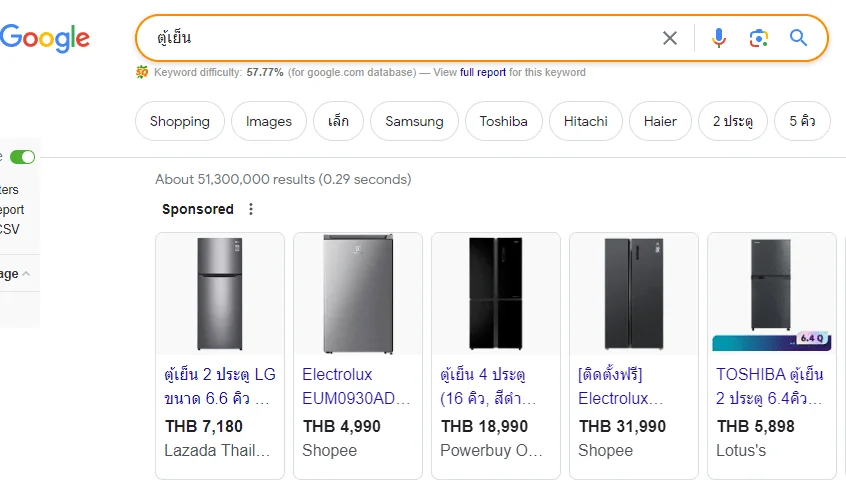Click the black 4-door fridge thumbnail
Image resolution: width=846 pixels, height=483 pixels.
coord(496,294)
